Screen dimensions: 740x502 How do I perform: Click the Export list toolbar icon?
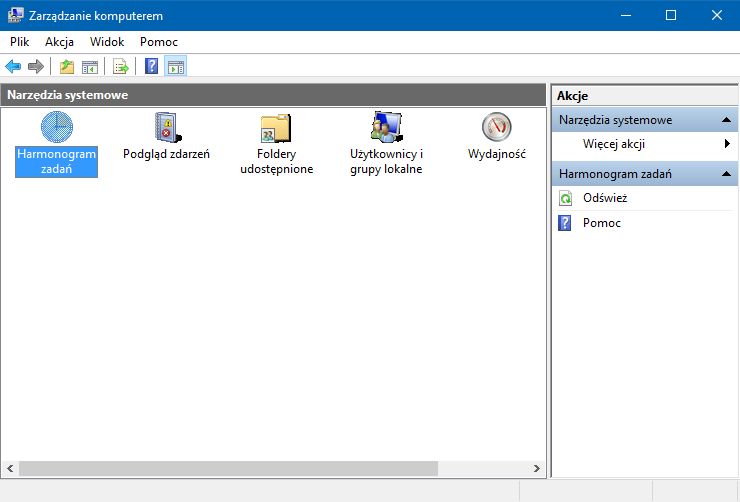point(121,67)
